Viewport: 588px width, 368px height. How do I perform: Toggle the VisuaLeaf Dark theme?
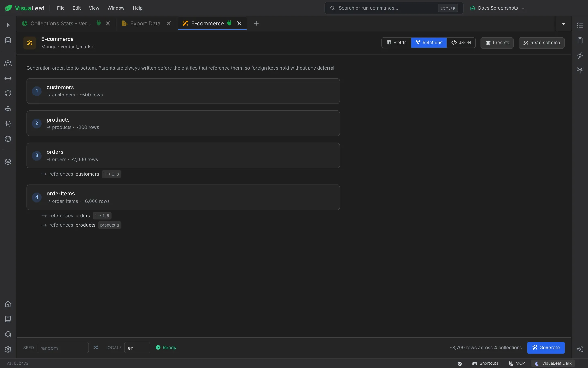pyautogui.click(x=553, y=363)
